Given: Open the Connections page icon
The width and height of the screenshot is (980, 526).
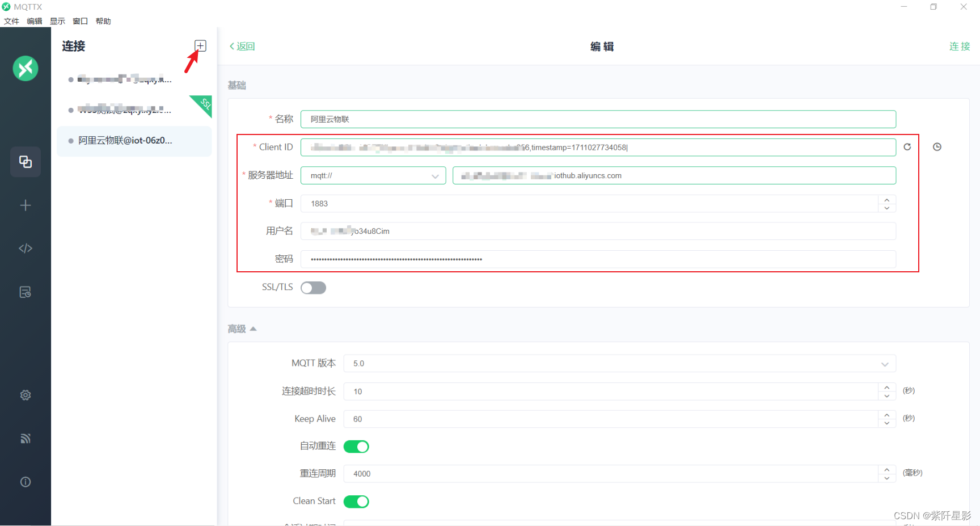Looking at the screenshot, I should point(26,162).
